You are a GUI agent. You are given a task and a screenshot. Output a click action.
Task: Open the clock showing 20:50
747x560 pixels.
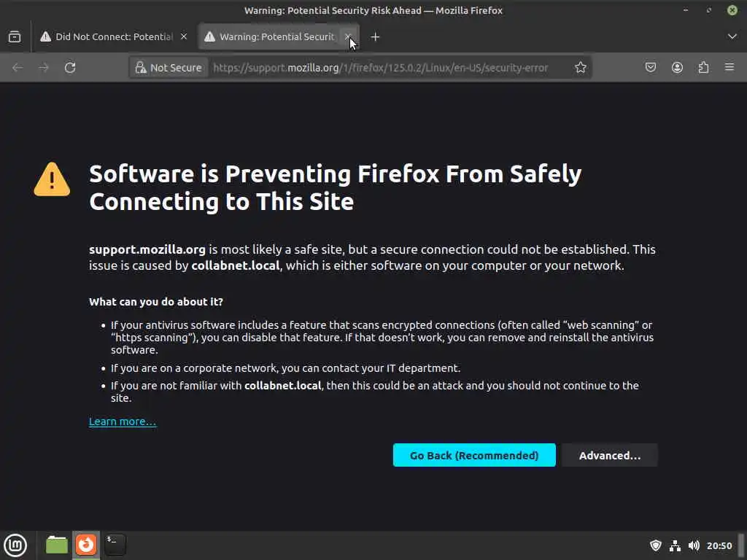point(719,545)
